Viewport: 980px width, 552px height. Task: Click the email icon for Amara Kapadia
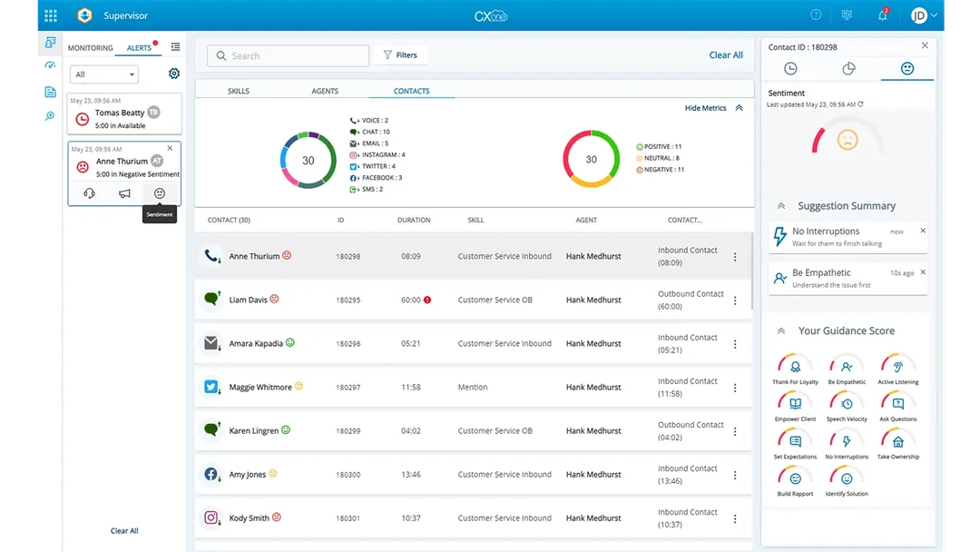211,343
